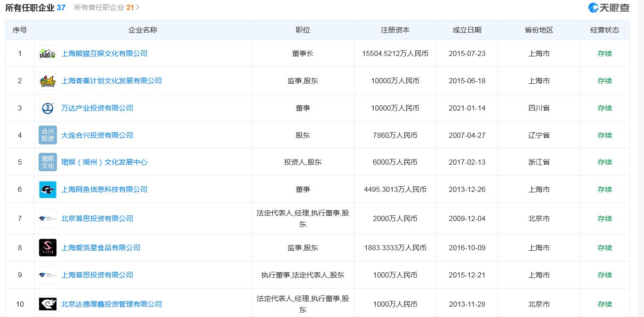Select the 所有任职企业 37 tab
The height and width of the screenshot is (317, 644).
(x=35, y=8)
